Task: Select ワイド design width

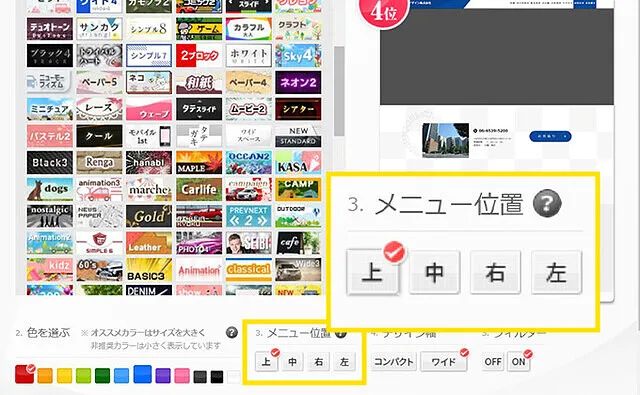Action: (x=444, y=362)
